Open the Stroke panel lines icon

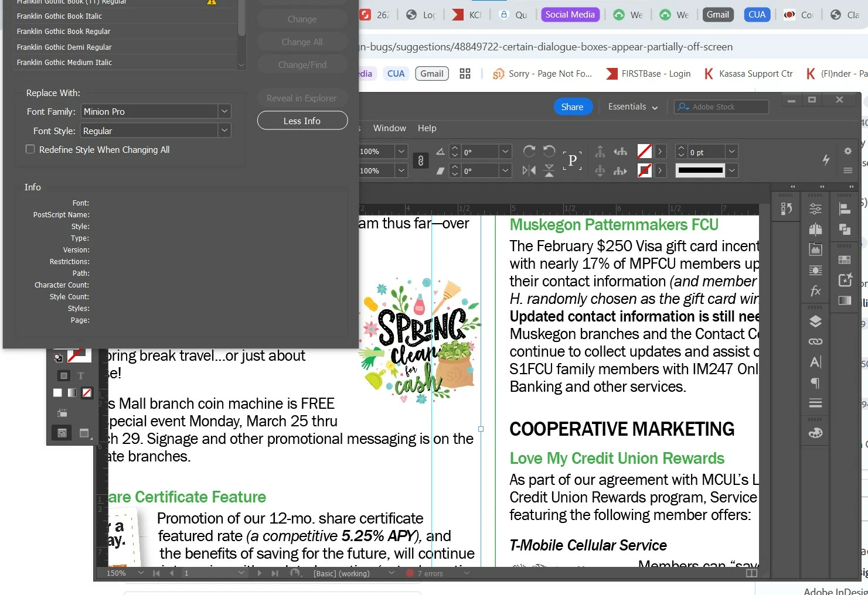pyautogui.click(x=815, y=403)
